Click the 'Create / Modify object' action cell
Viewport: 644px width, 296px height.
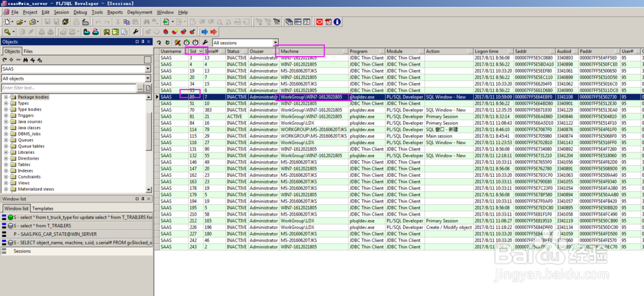pyautogui.click(x=449, y=227)
